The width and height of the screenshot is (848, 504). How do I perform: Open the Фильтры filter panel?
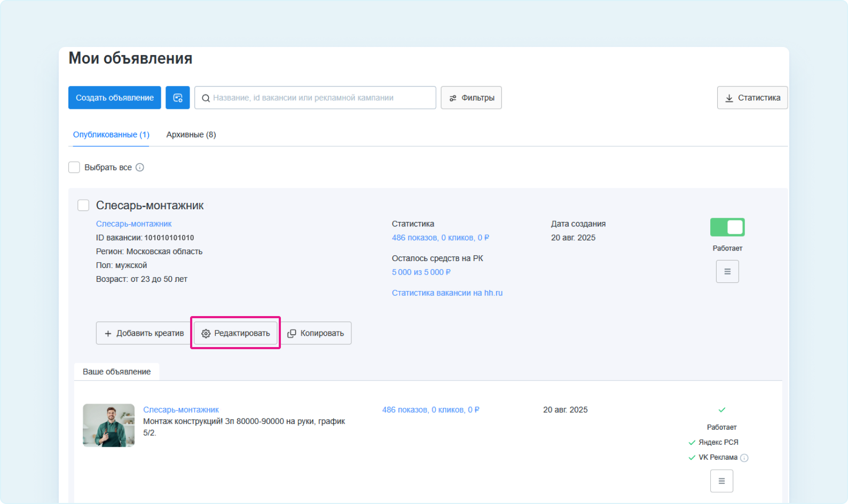coord(471,98)
